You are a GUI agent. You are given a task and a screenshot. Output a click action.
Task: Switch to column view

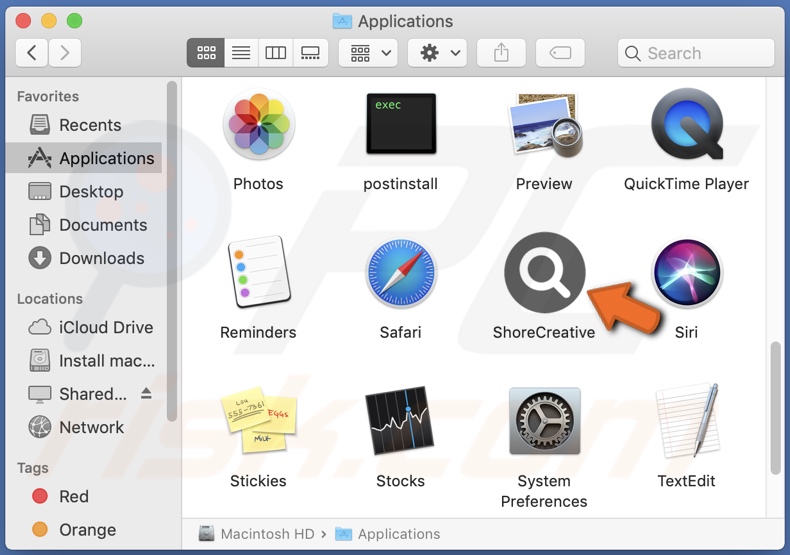pos(276,52)
